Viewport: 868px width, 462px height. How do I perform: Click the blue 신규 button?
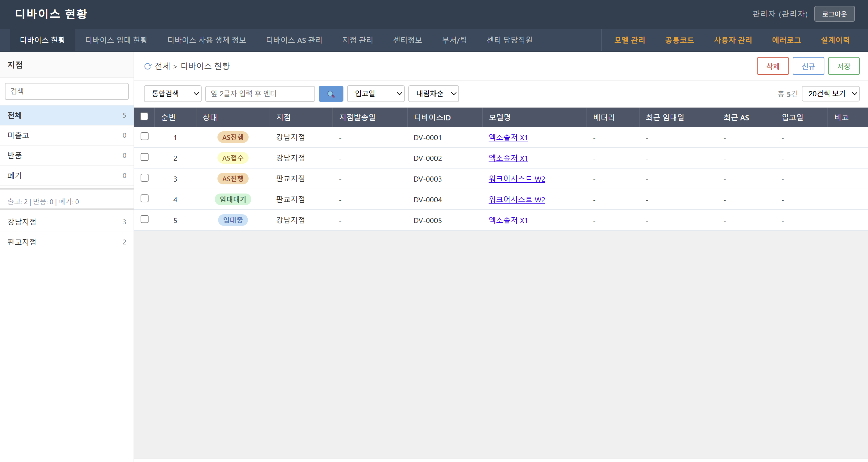(808, 66)
